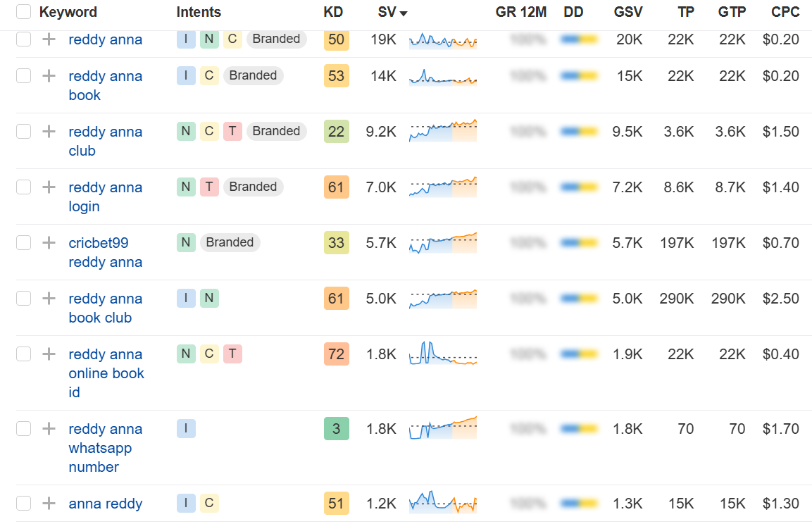
Task: Open the search volume trend chart for reddy anna book
Action: coord(443,76)
